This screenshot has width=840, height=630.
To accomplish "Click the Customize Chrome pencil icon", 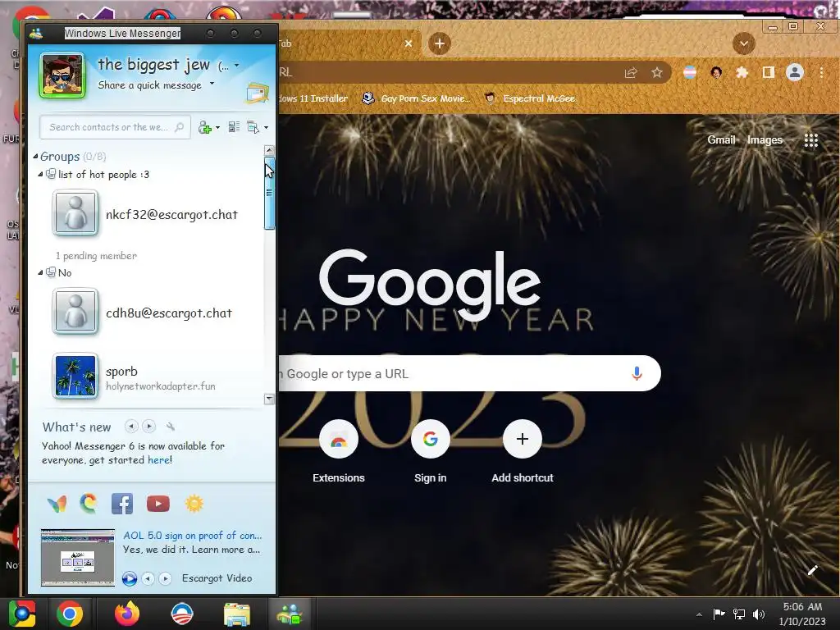I will 812,571.
